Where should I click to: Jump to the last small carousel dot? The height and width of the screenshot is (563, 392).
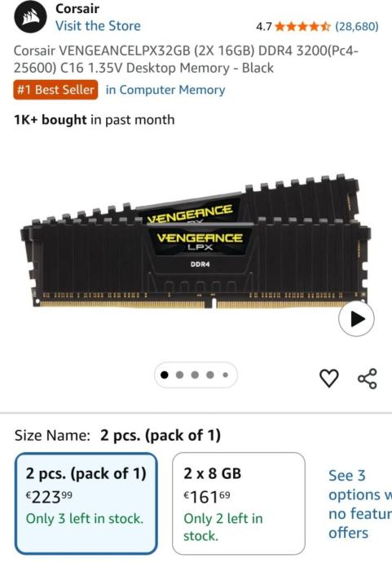(x=225, y=375)
